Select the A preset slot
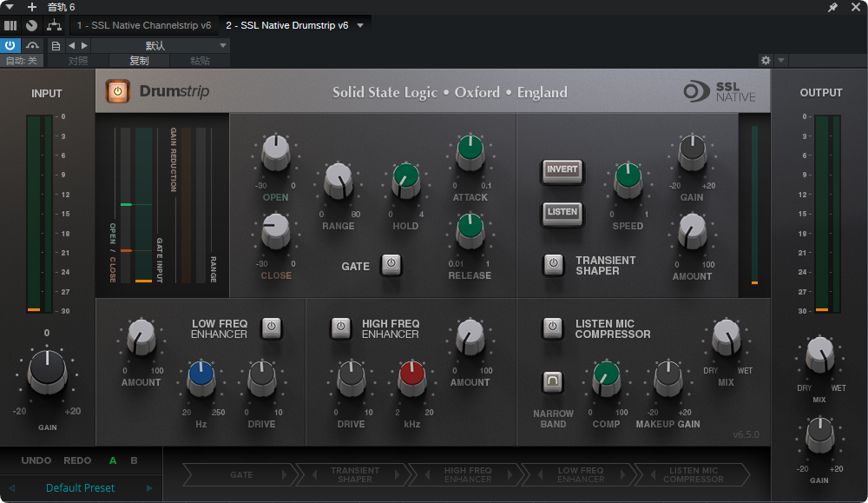This screenshot has width=868, height=503. [113, 460]
